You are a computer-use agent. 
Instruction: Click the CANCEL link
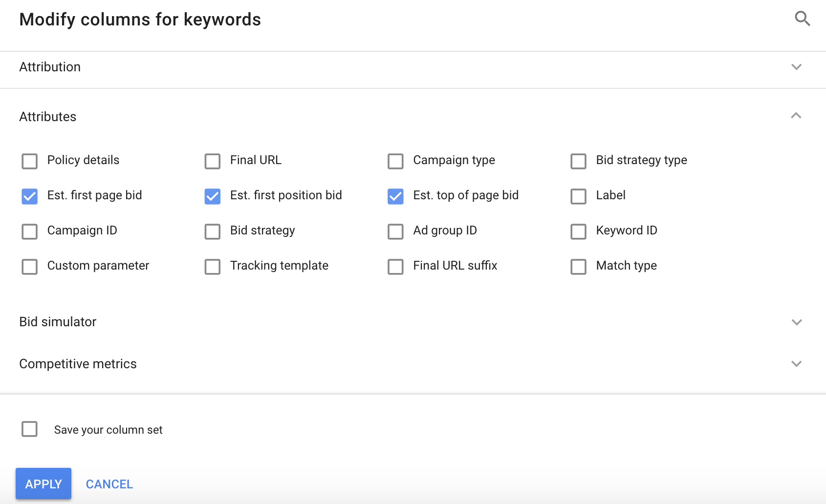[109, 484]
